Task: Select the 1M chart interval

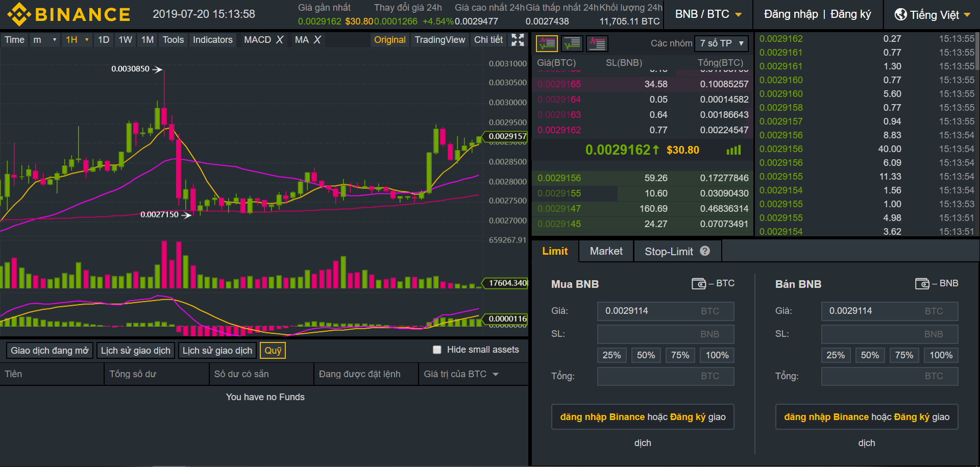Action: tap(148, 40)
